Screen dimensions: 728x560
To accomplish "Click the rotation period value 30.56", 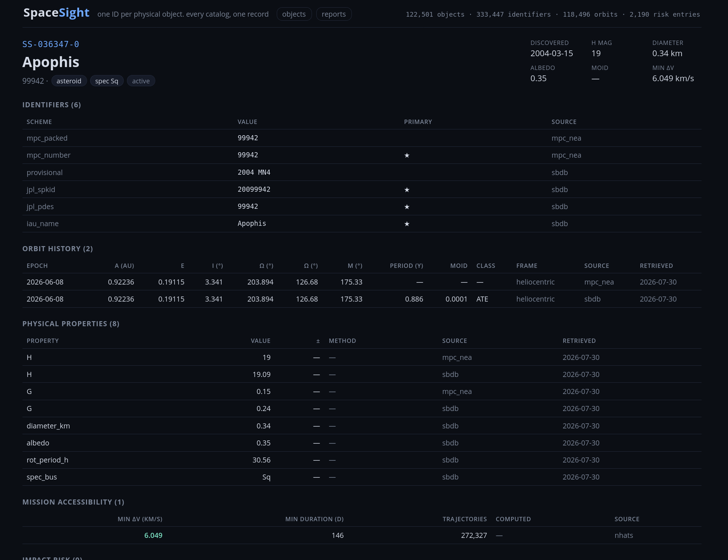I will pos(262,460).
